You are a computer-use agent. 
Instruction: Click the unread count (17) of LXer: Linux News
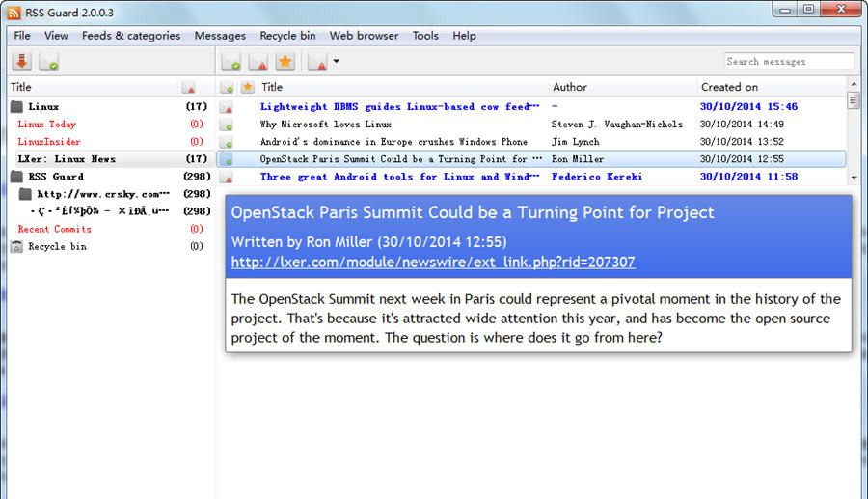pos(197,159)
